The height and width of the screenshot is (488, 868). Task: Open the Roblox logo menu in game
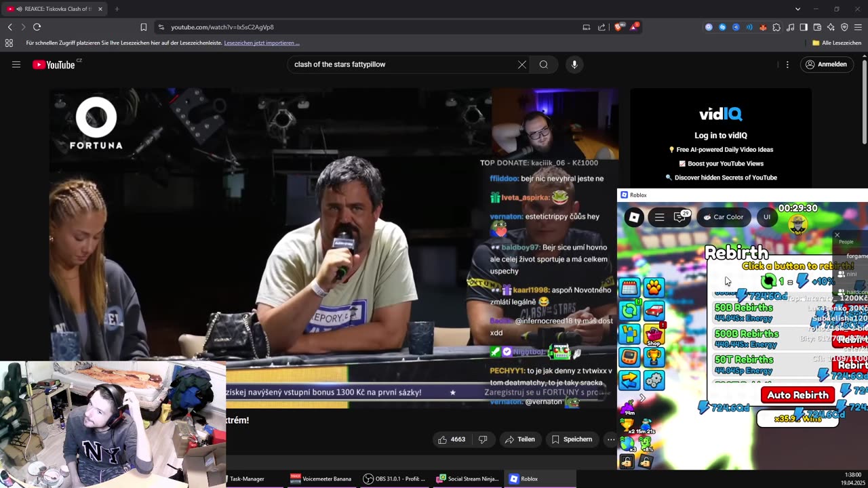pos(634,217)
